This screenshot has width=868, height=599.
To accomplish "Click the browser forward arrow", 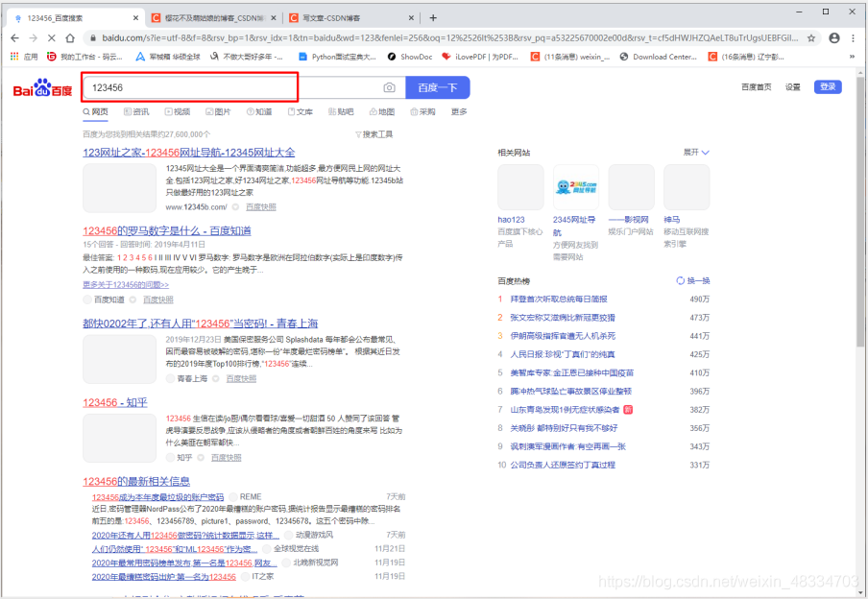I will tap(34, 37).
